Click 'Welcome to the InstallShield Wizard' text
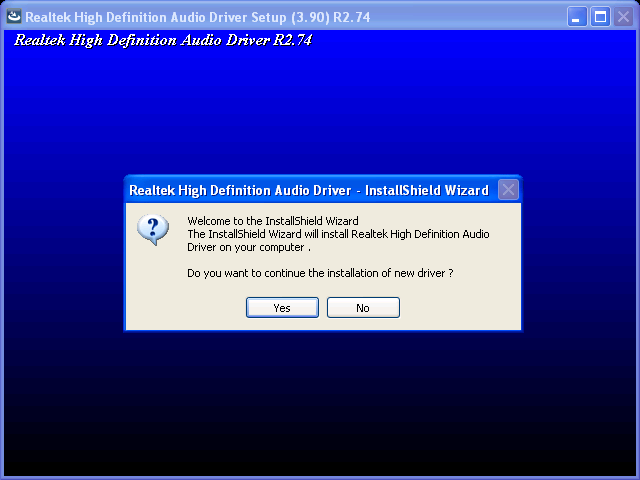The height and width of the screenshot is (480, 640). (x=273, y=221)
